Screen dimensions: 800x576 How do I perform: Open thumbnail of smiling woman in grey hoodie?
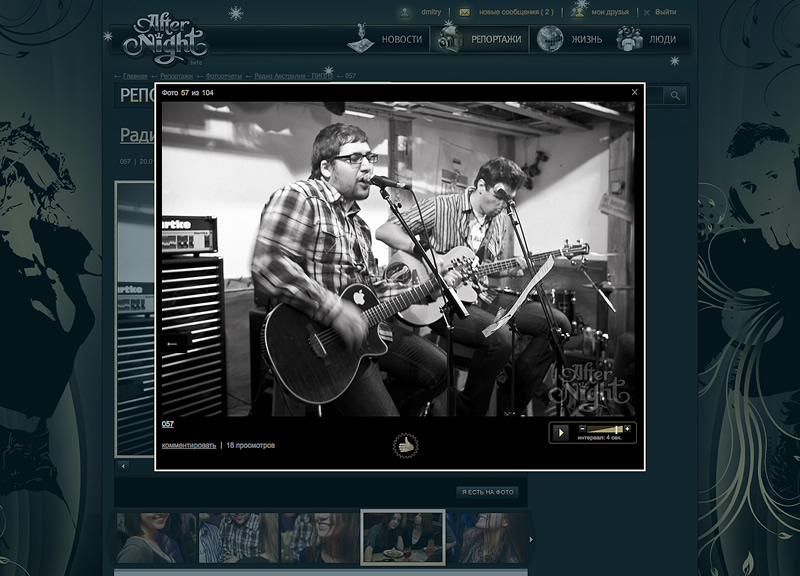pyautogui.click(x=156, y=538)
